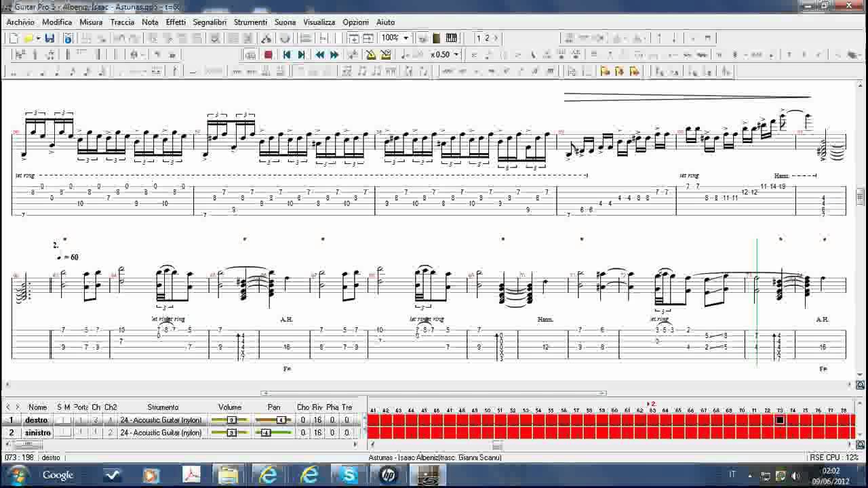868x488 pixels.
Task: Toggle the metronome icon
Action: click(371, 55)
